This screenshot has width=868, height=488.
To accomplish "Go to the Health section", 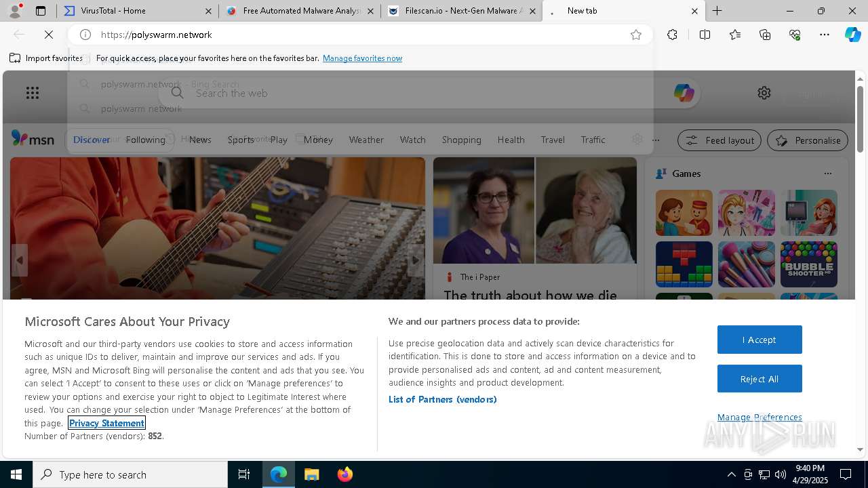I will point(511,140).
